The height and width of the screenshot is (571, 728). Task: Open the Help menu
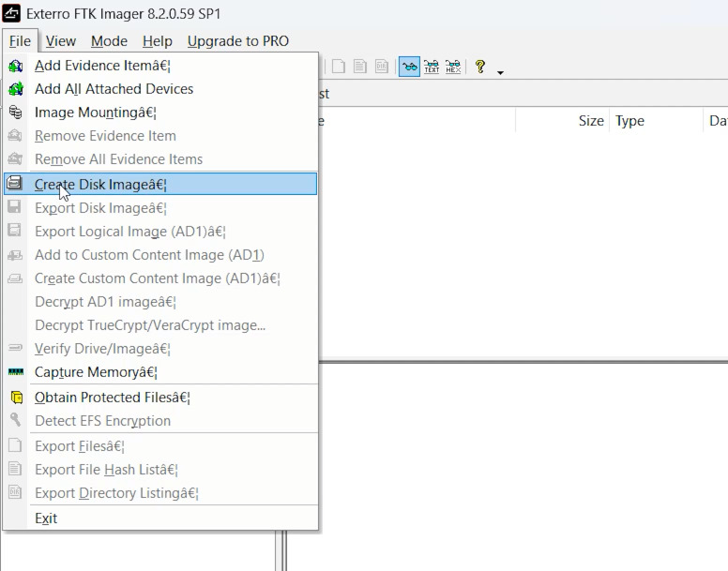click(x=158, y=41)
